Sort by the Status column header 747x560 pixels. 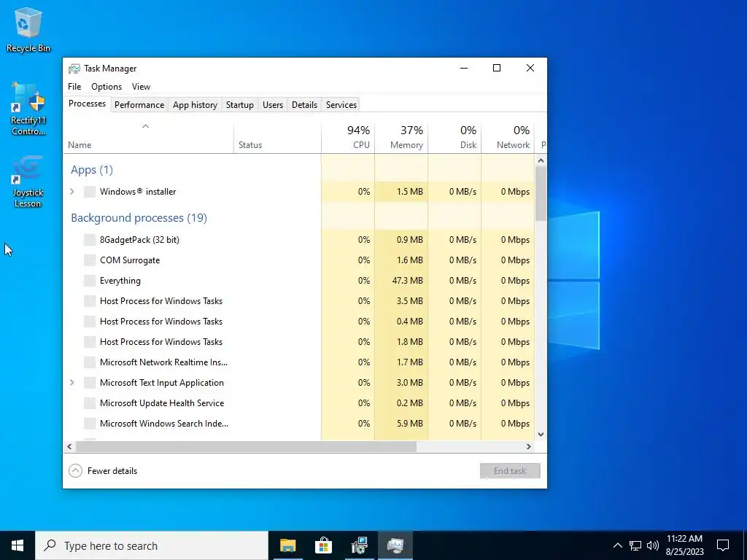(277, 138)
